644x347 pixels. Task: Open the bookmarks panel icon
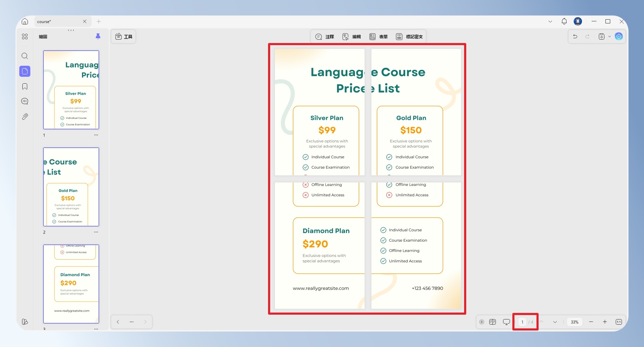pos(25,86)
